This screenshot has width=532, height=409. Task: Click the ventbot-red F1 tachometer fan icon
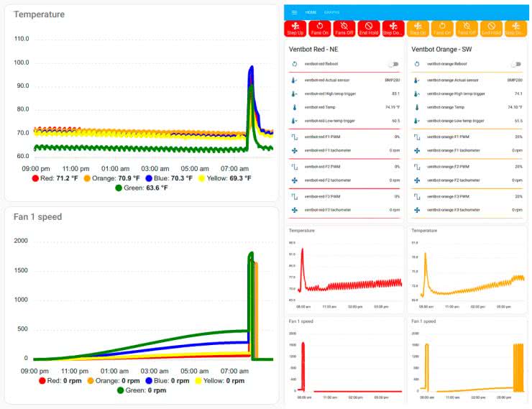point(294,151)
